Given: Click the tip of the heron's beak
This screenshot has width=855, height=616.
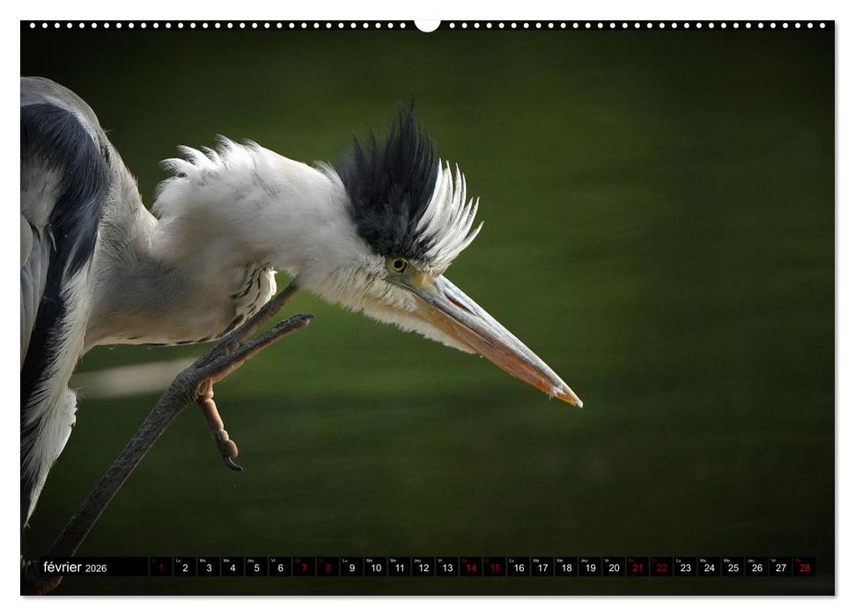Looking at the screenshot, I should pyautogui.click(x=577, y=402).
